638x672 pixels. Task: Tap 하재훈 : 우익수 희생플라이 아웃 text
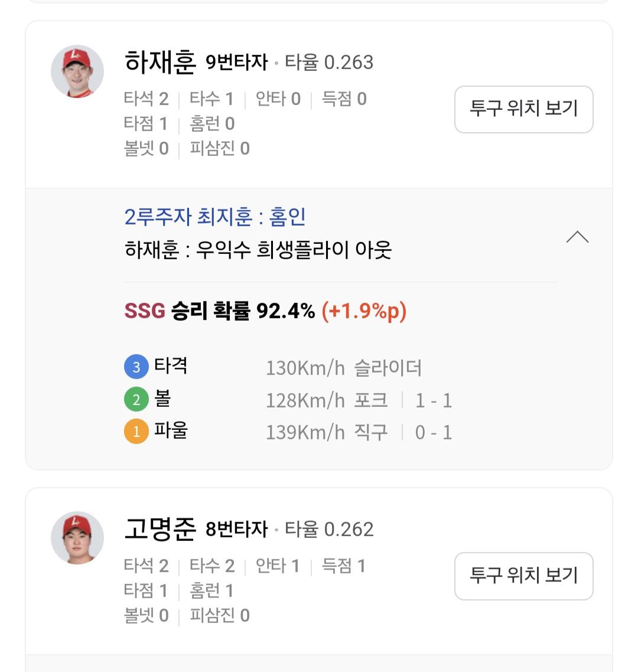258,250
